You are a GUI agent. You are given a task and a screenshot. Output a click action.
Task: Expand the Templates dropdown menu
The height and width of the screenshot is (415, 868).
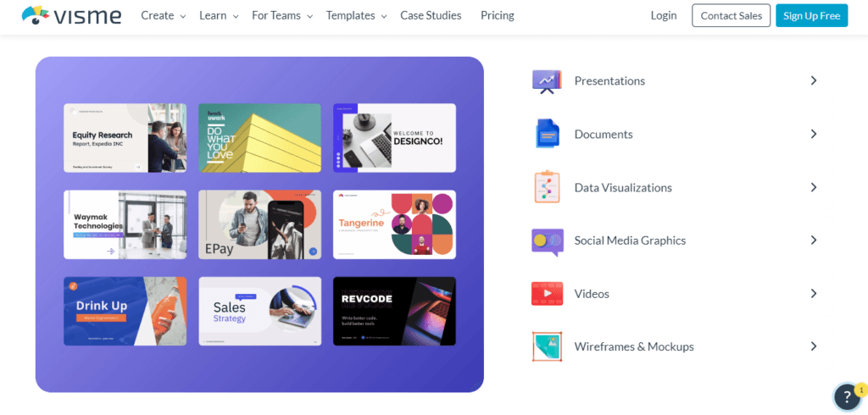tap(357, 16)
